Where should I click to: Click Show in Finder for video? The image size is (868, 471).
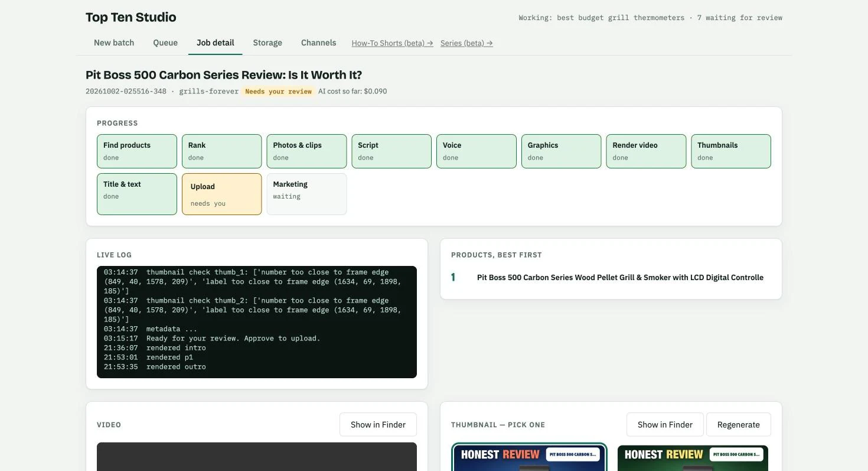[378, 424]
